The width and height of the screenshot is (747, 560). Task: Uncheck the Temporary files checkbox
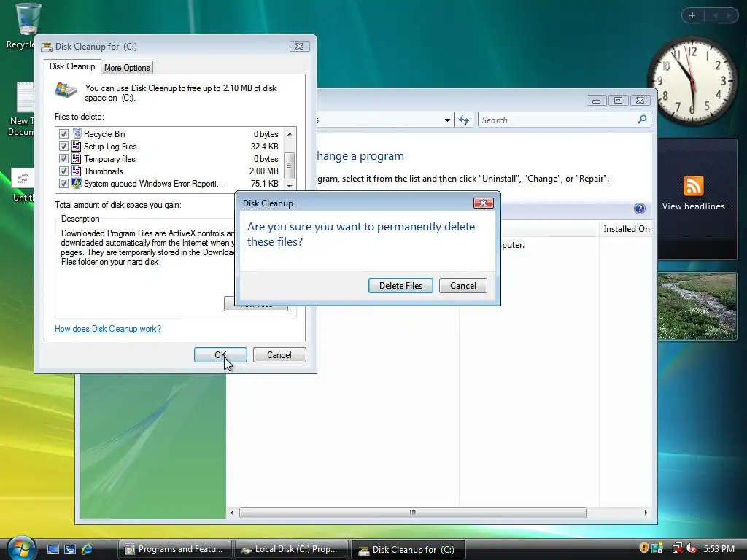pos(64,158)
